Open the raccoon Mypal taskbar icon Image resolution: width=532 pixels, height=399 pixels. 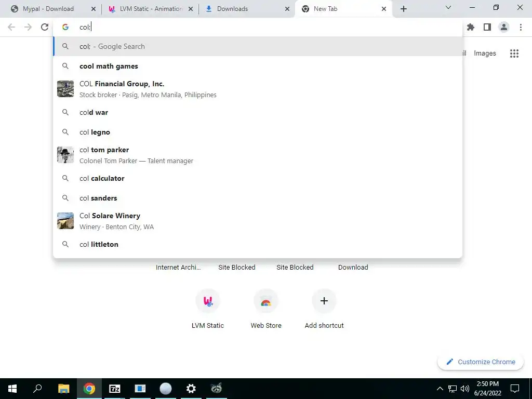[x=216, y=389]
